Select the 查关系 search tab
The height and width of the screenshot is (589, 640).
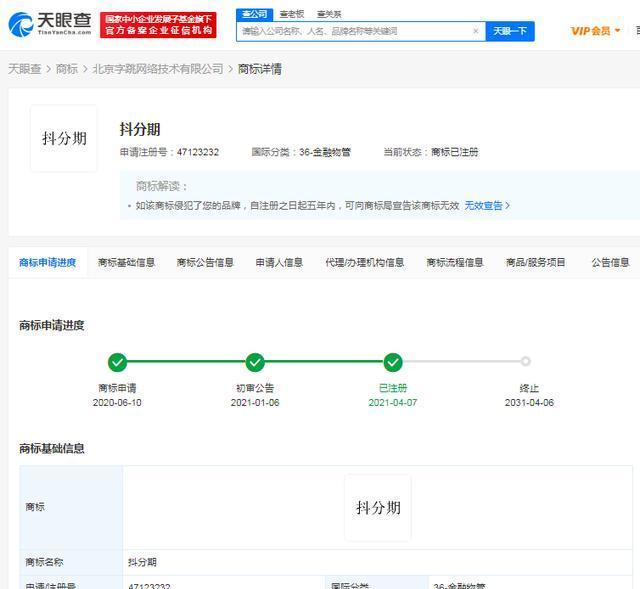[x=329, y=14]
